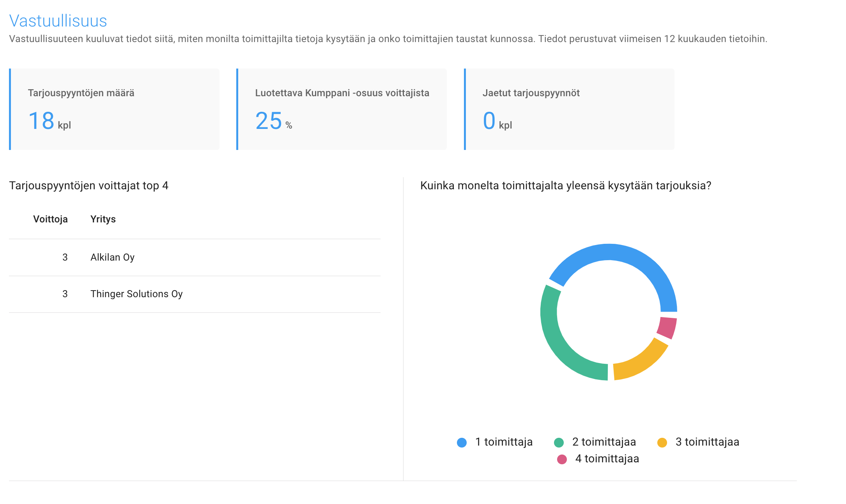Toggle the 4 toimittajaa legend label

pyautogui.click(x=607, y=459)
